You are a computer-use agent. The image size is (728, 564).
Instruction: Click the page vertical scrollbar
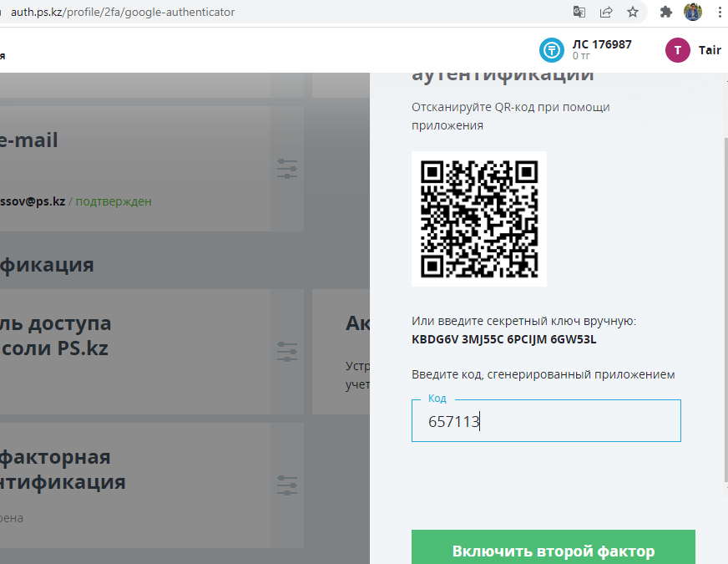tap(725, 310)
